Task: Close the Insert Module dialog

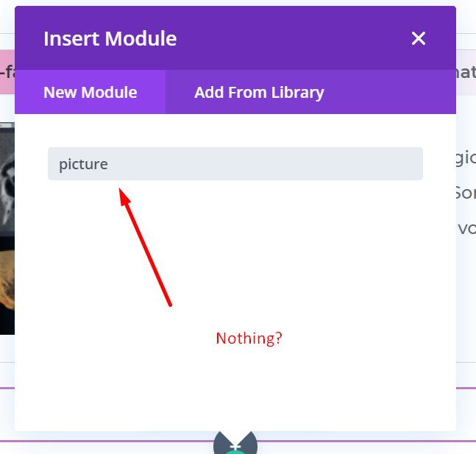Action: coord(419,38)
